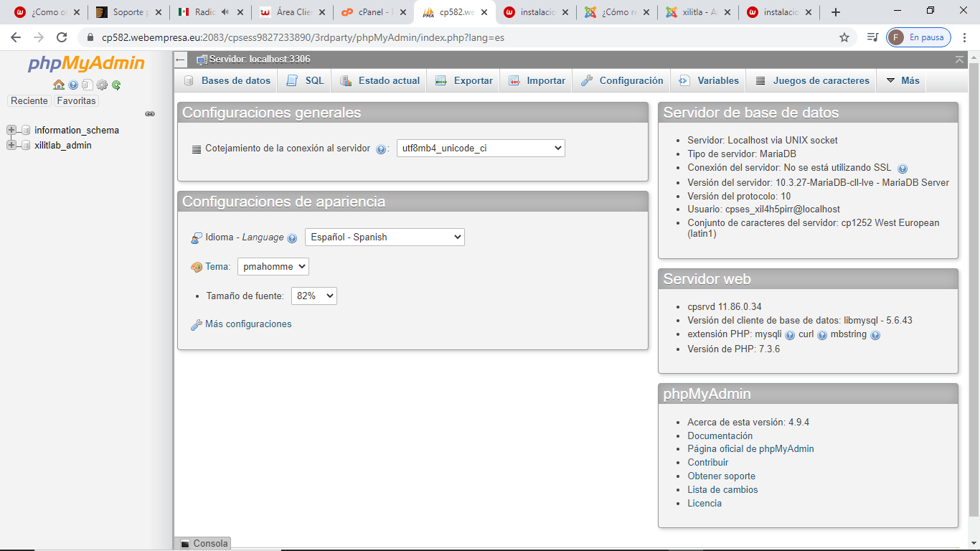980x551 pixels.
Task: Open a new browser tab
Action: tap(836, 12)
